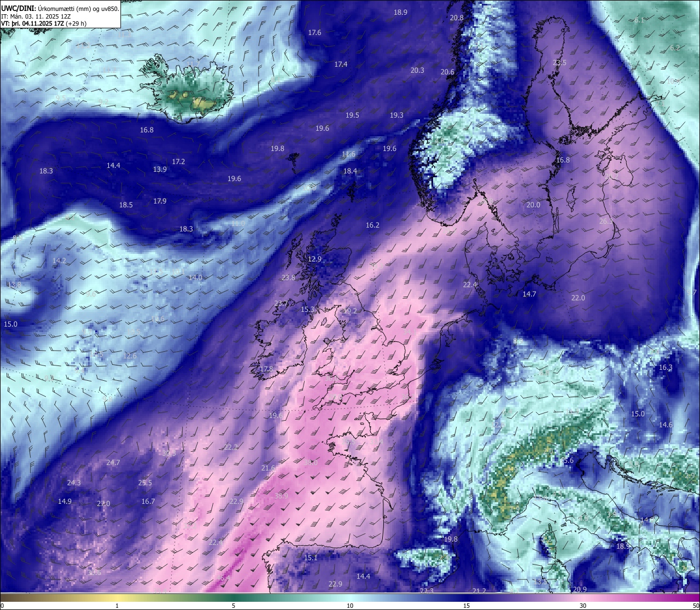Select the 14.9 value label
The height and width of the screenshot is (610, 700).
pos(65,502)
